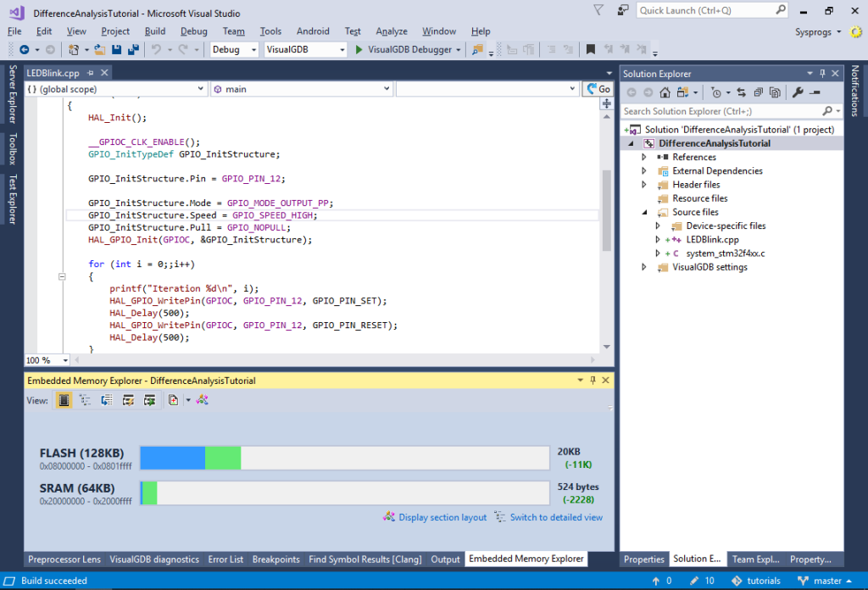Click the Save selected items icon
This screenshot has width=868, height=590.
click(116, 50)
